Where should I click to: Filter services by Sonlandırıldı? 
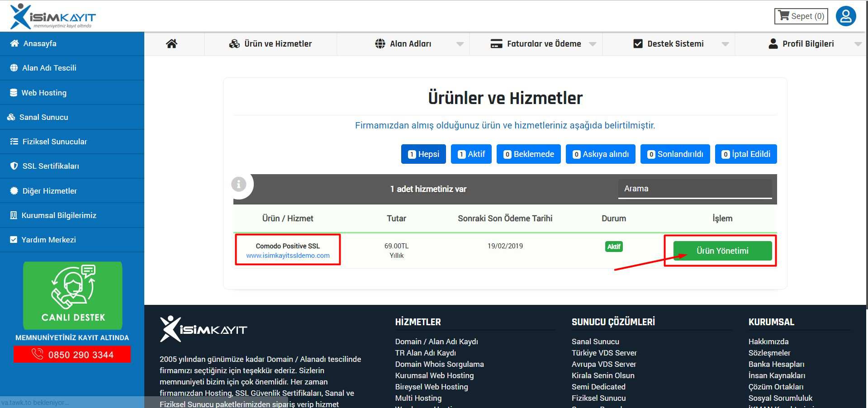(675, 154)
